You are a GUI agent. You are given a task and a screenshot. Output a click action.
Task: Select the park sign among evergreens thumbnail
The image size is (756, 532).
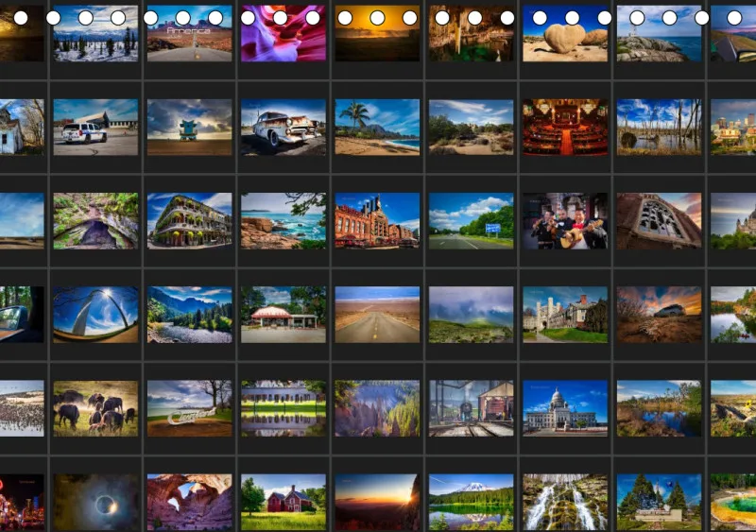click(659, 502)
